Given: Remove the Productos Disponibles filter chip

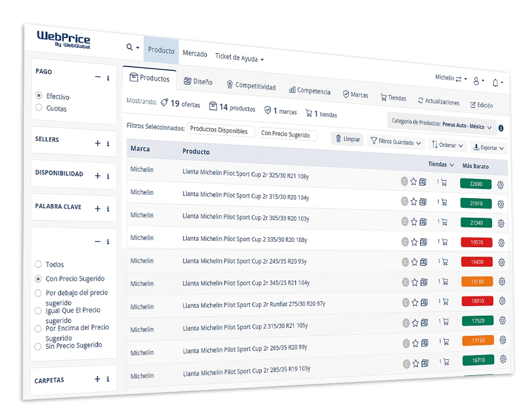Looking at the screenshot, I should [x=221, y=130].
